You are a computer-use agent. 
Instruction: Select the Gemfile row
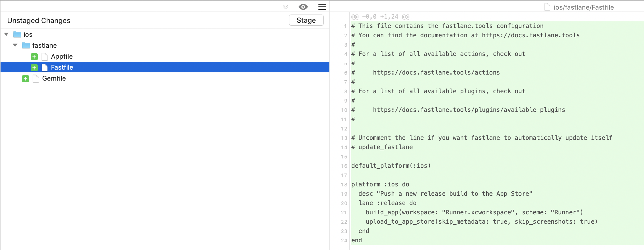tap(165, 78)
